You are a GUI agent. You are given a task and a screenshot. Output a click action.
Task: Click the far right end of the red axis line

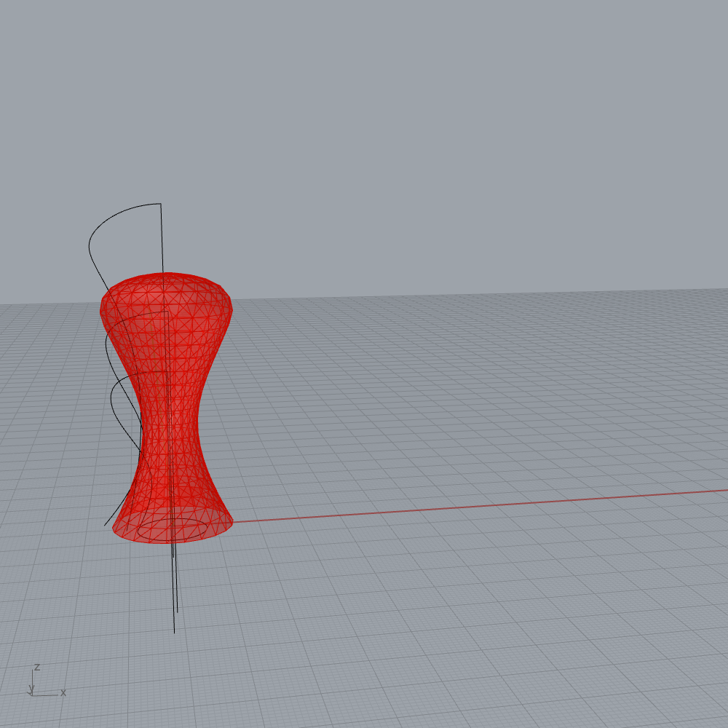click(x=725, y=490)
